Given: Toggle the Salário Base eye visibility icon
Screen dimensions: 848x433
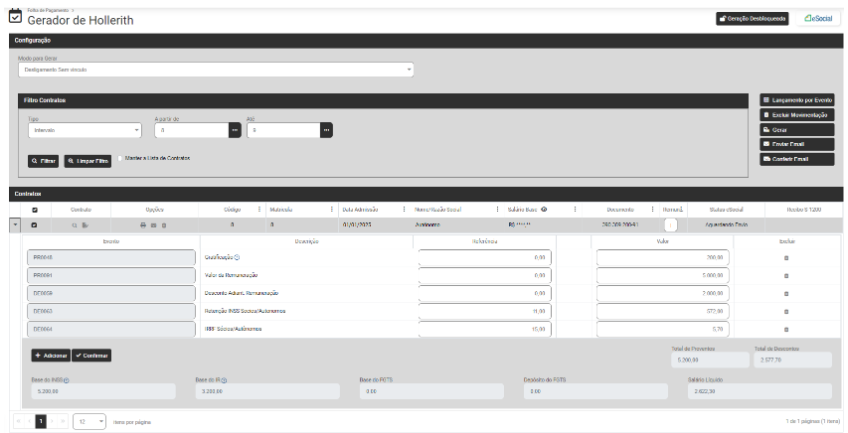Looking at the screenshot, I should (x=544, y=210).
